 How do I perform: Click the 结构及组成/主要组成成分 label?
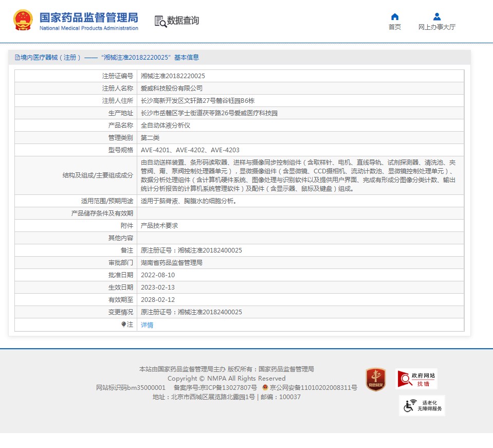(98, 175)
